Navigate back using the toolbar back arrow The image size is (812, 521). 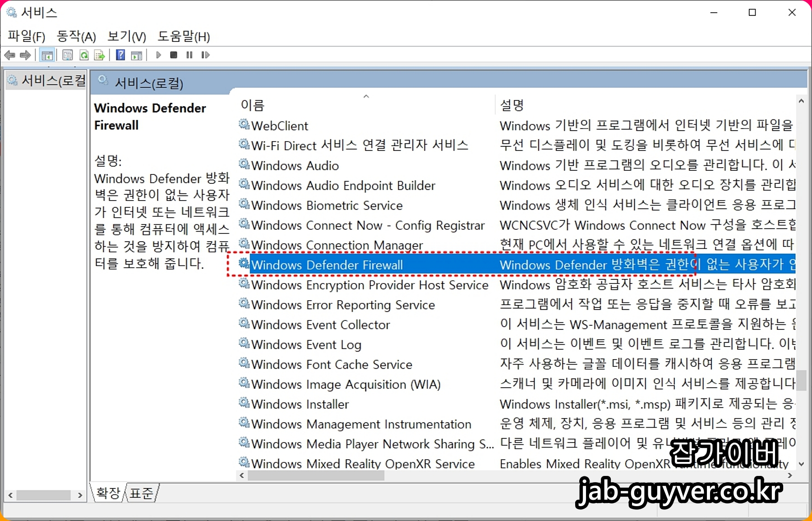(x=9, y=55)
